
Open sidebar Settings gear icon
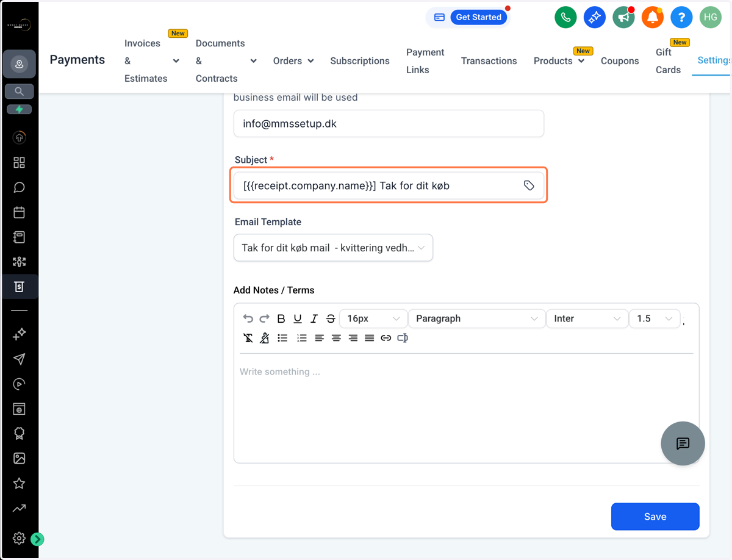19,538
